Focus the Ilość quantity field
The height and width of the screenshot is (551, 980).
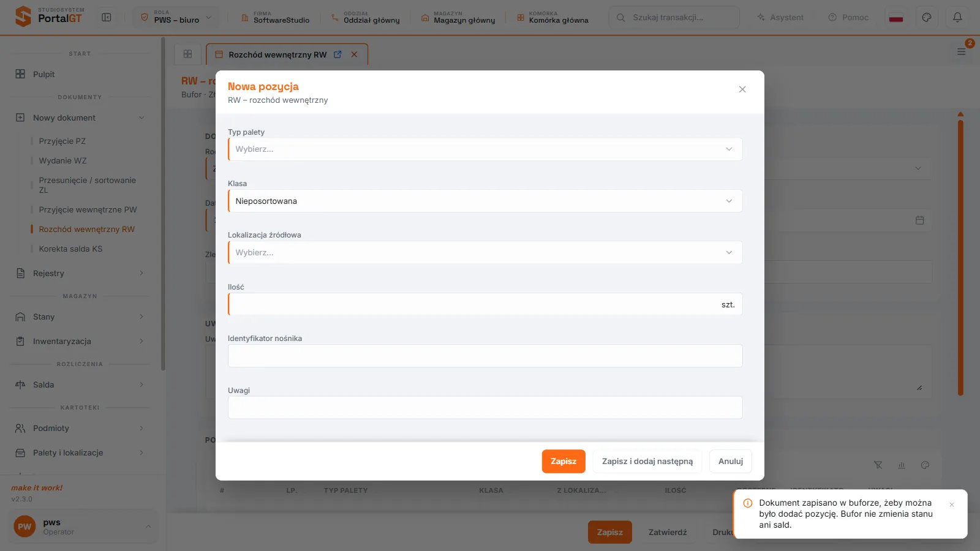485,304
